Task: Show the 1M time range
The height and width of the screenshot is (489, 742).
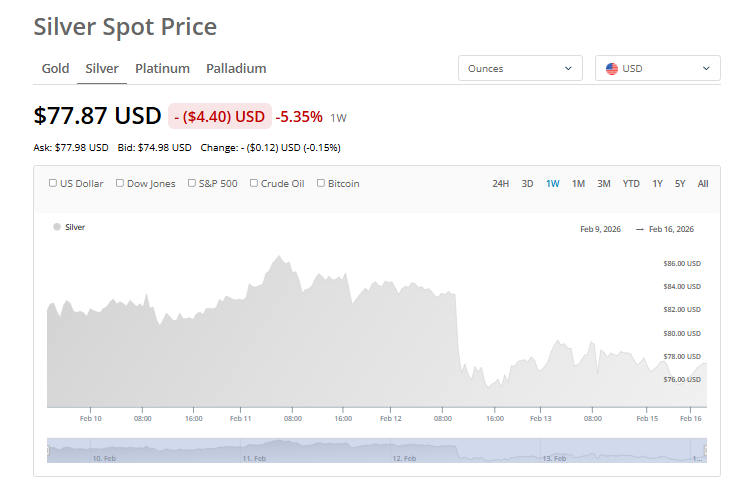Action: click(x=578, y=183)
